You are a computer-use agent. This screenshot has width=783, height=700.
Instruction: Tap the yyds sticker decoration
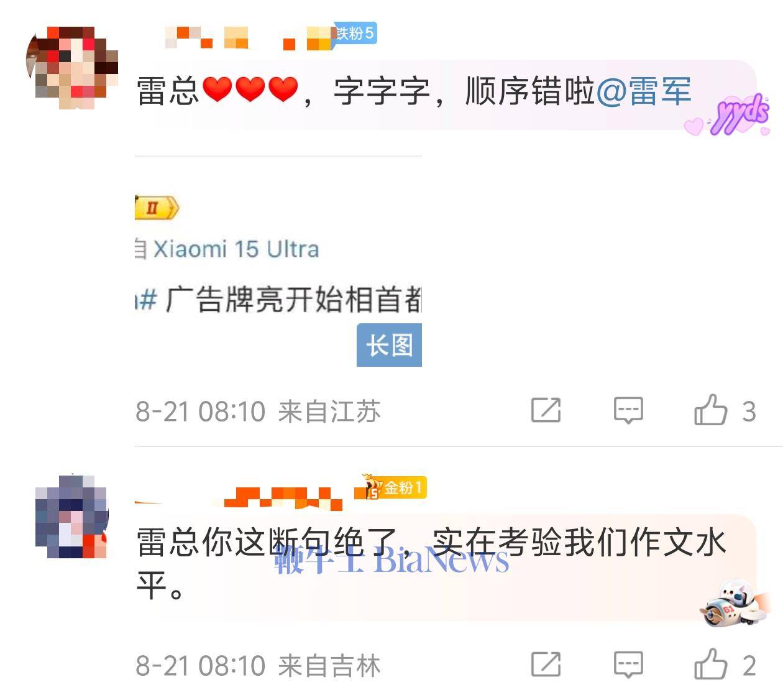click(728, 116)
